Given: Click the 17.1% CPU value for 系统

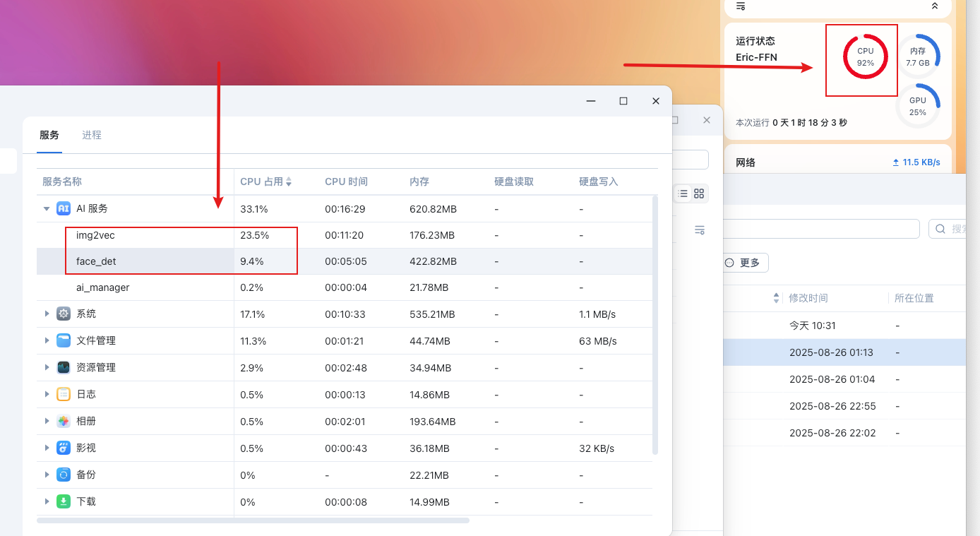Looking at the screenshot, I should tap(253, 314).
